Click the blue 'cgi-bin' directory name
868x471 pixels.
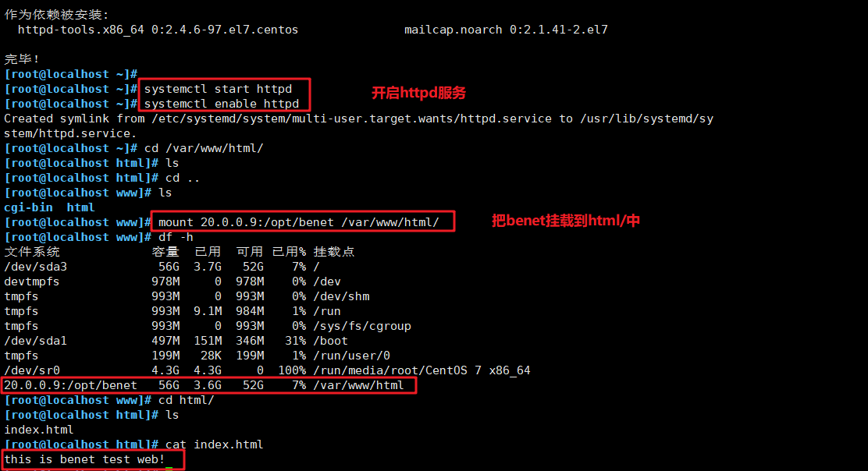point(28,208)
